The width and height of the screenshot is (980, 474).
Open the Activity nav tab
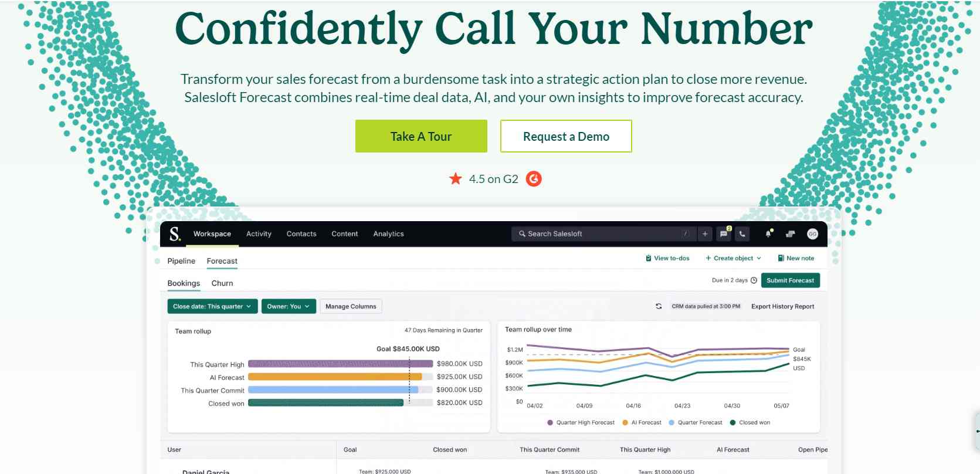259,233
